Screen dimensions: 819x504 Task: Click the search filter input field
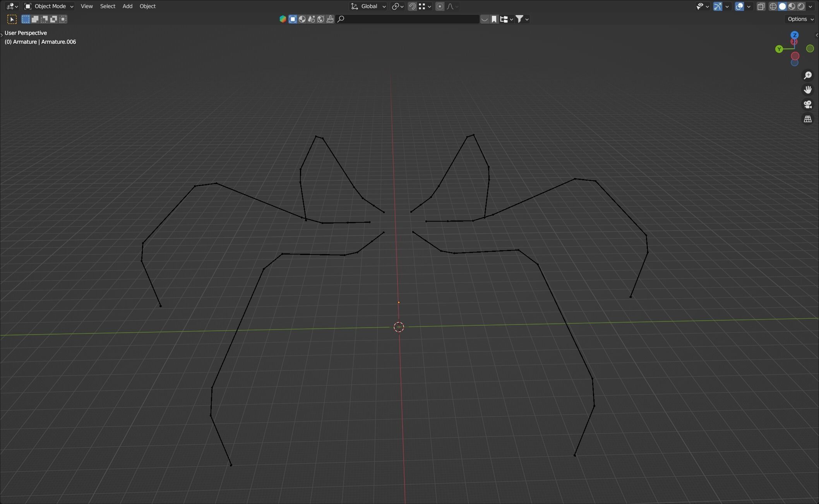click(x=408, y=19)
